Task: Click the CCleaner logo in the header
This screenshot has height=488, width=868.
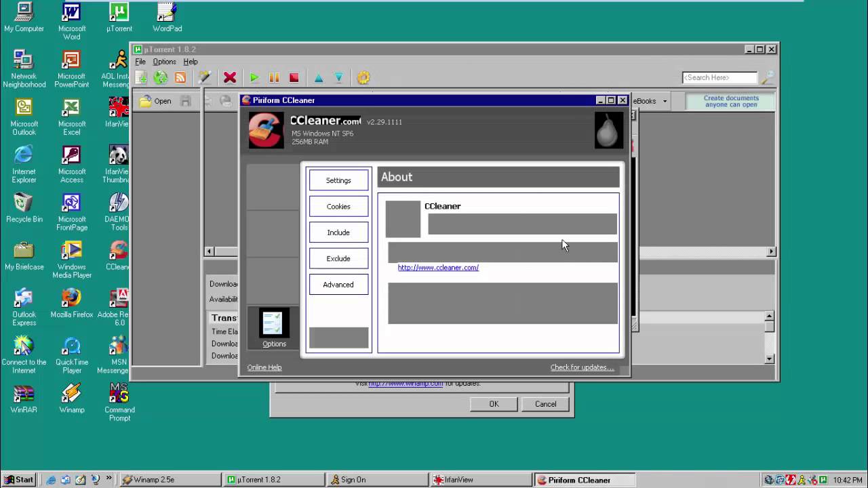Action: point(265,129)
